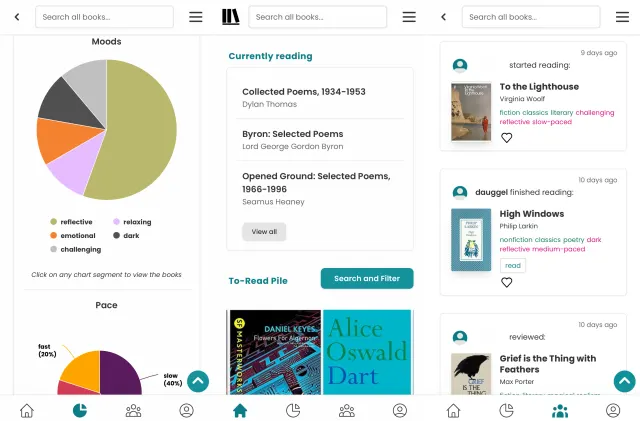Expand the hamburger menu next to the StoryGraph logo

click(x=409, y=17)
